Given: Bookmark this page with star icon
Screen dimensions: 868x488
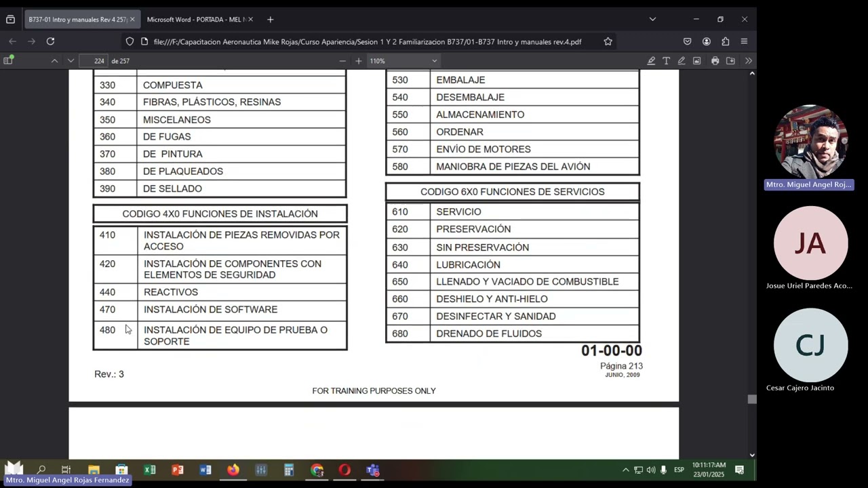Looking at the screenshot, I should (x=608, y=41).
